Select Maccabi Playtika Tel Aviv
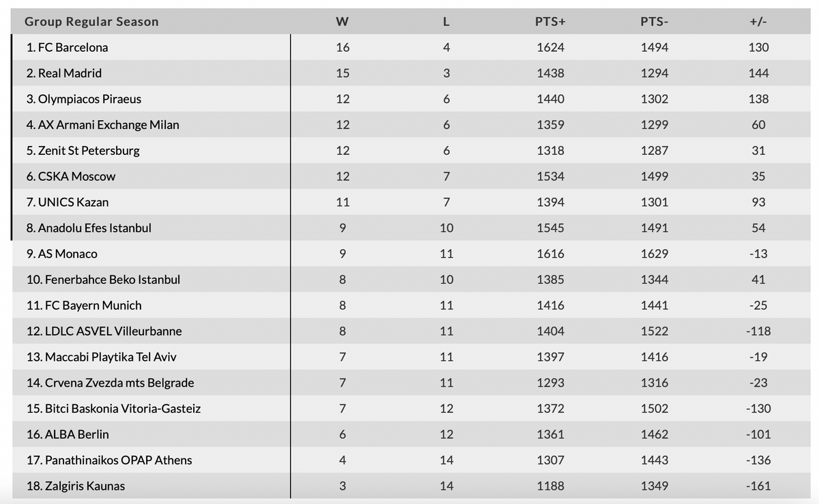The height and width of the screenshot is (504, 819). click(x=102, y=357)
